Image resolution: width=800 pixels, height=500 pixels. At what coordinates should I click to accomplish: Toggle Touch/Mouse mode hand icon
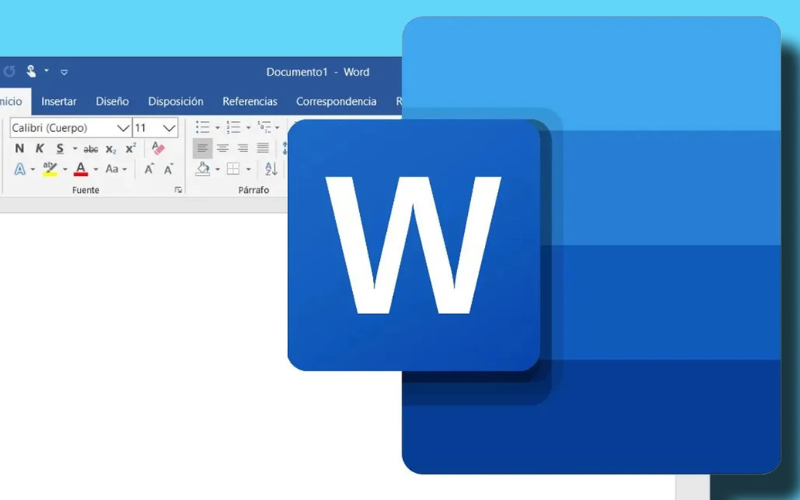coord(31,71)
